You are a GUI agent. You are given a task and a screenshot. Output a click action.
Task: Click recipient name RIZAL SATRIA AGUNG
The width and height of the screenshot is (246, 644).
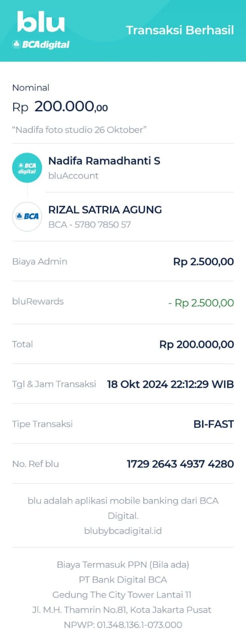[x=105, y=210]
